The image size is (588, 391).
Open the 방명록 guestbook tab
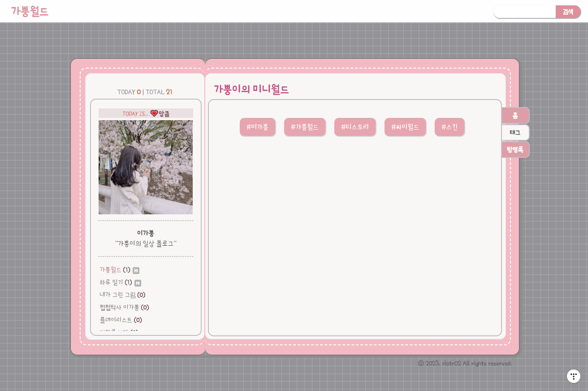tap(515, 149)
